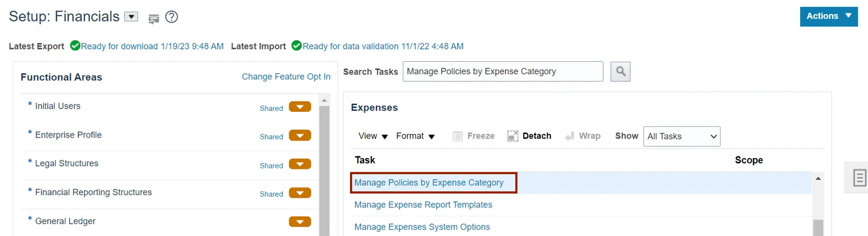Viewport: 868px width, 236px height.
Task: Click the Functional Areas scrollbar up arrow
Action: (324, 101)
